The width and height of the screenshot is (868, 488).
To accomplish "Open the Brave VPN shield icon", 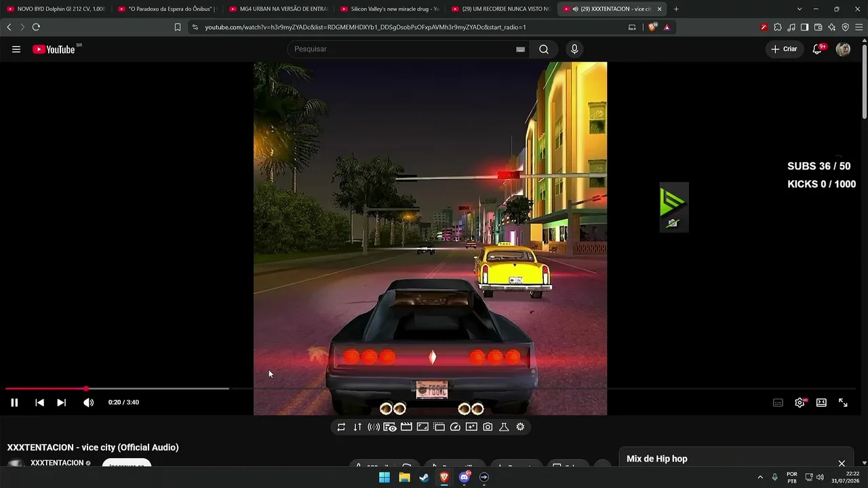I will pos(845,27).
